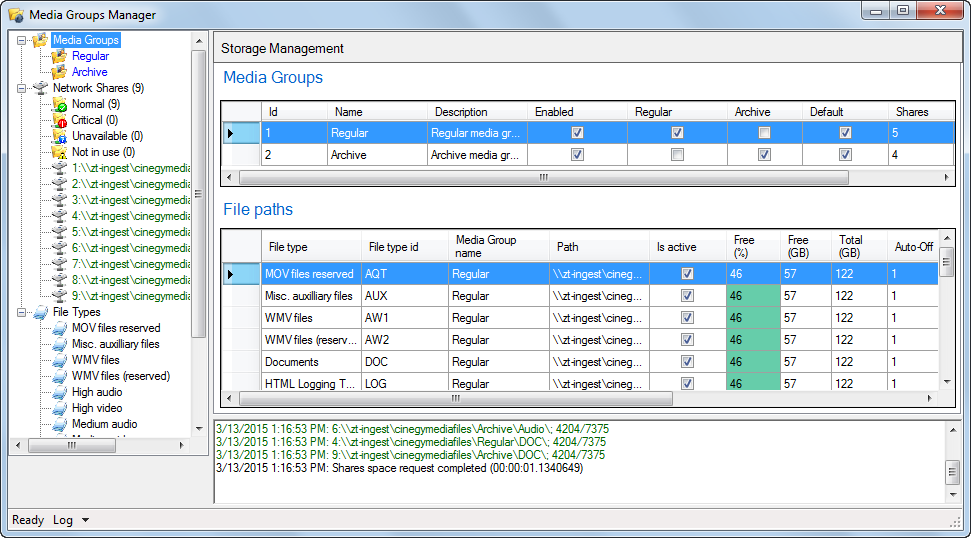Click the network share 7 icon
The image size is (971, 538).
[x=59, y=264]
